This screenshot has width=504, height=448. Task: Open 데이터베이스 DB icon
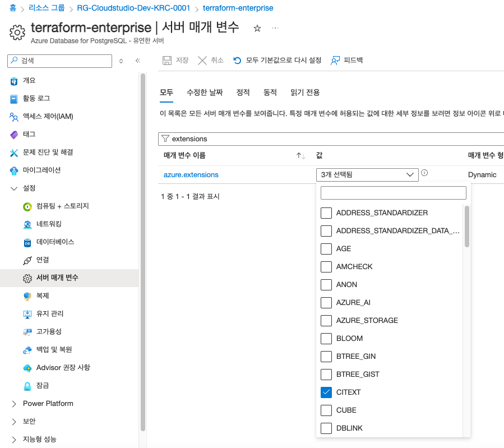click(27, 243)
